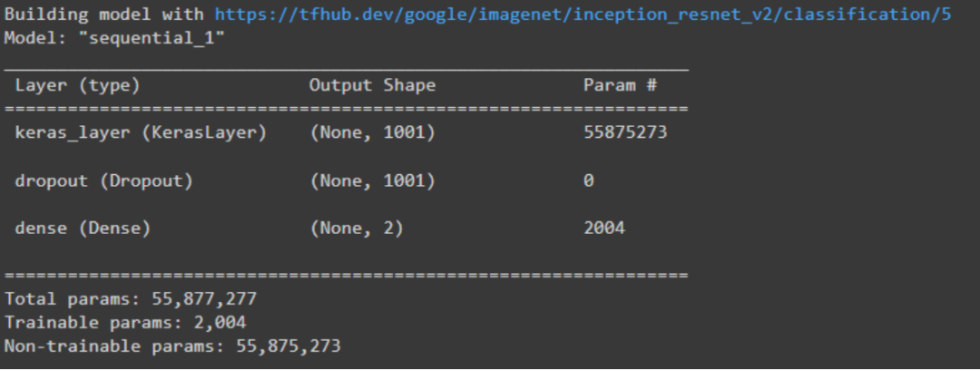Click the equals-sign separator under the header
This screenshot has height=370, width=980.
(x=347, y=109)
